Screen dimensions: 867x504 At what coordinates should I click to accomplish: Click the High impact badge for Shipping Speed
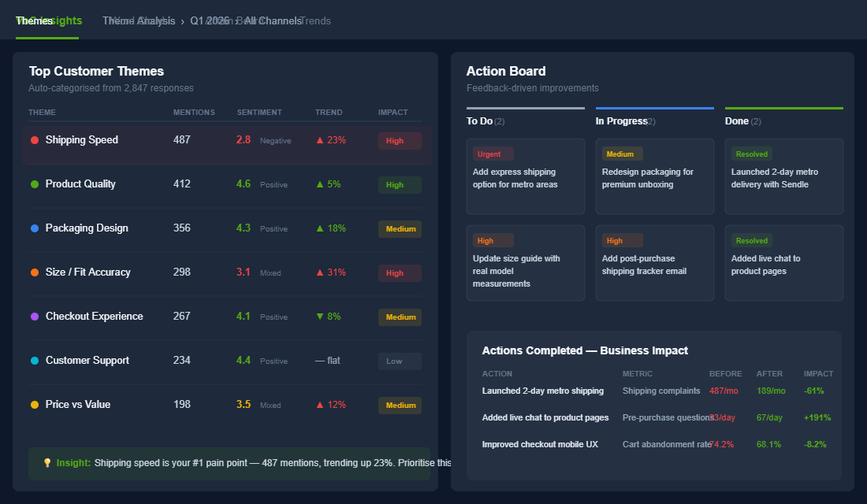tap(400, 139)
